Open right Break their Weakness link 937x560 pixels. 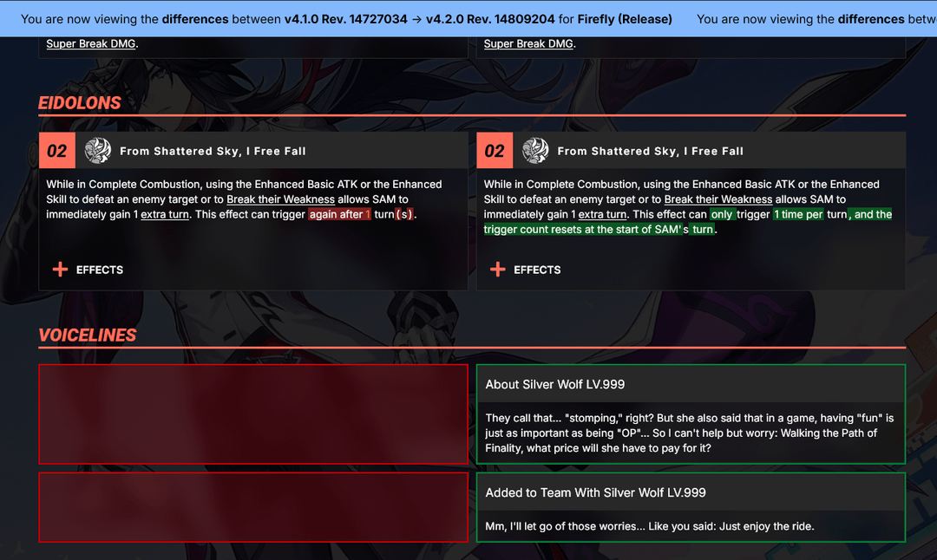(x=717, y=199)
